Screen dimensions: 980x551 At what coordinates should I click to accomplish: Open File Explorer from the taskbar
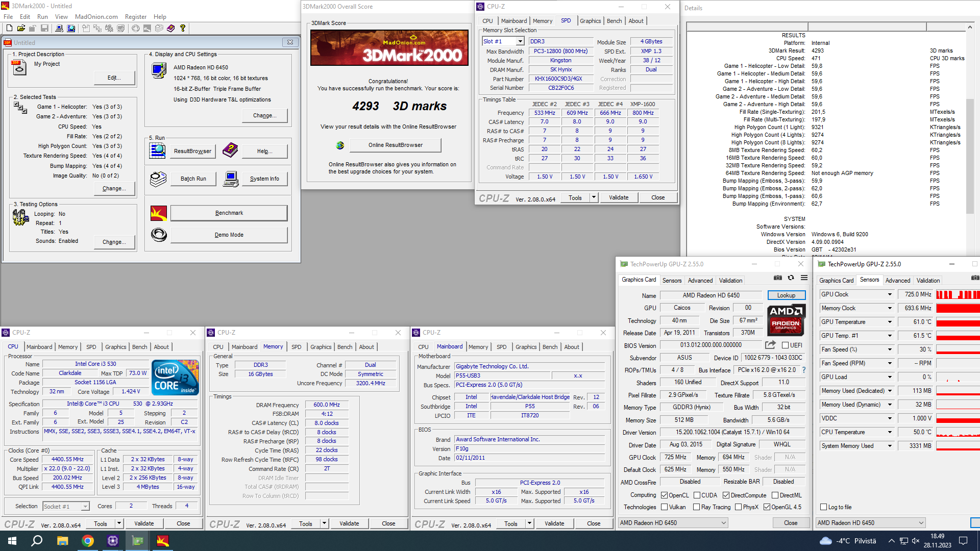pos(62,541)
